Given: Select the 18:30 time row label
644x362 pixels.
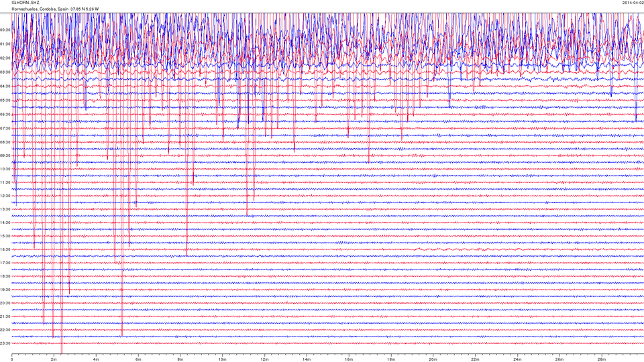Looking at the screenshot, I should point(5,276).
